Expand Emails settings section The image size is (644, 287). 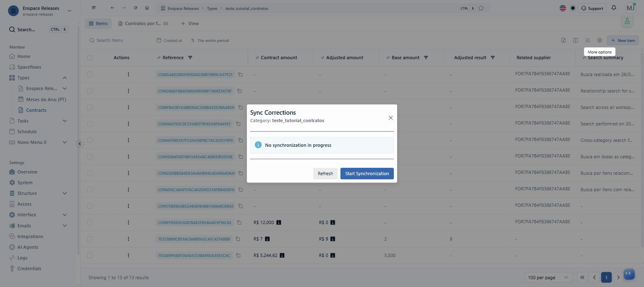click(x=64, y=226)
